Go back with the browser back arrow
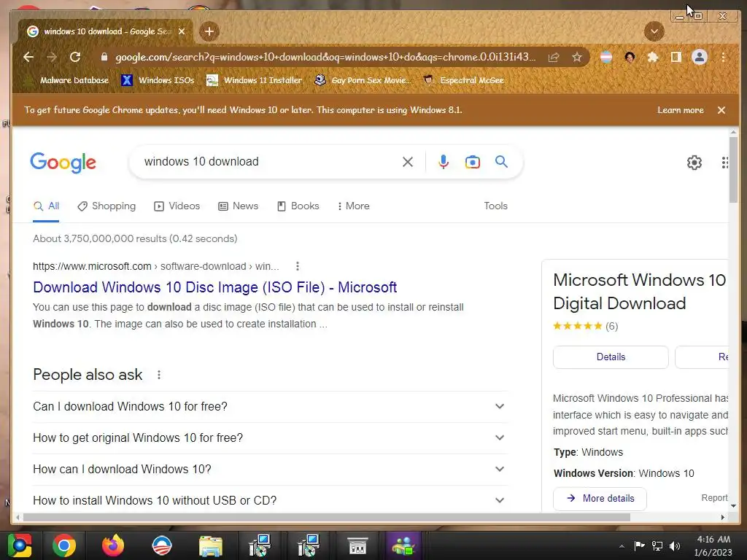Screen dimensions: 747x560 pos(28,57)
